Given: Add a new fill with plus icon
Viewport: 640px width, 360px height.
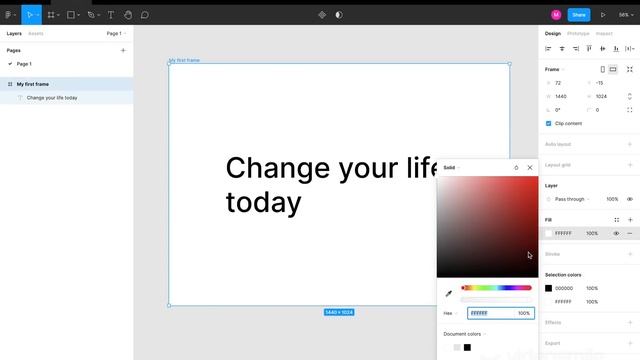Looking at the screenshot, I should point(630,220).
